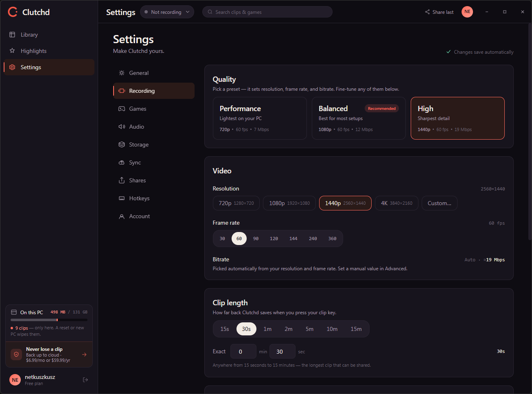Set clip length to 15m
The width and height of the screenshot is (532, 394).
(x=356, y=329)
